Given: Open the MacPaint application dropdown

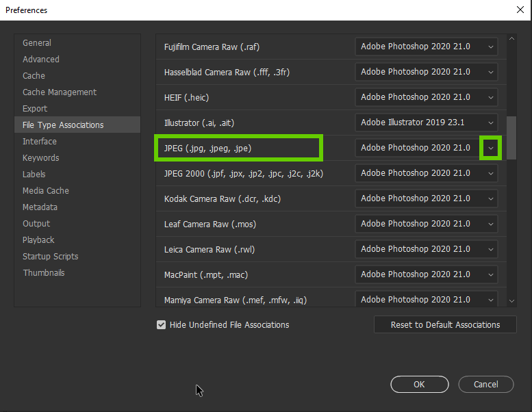Looking at the screenshot, I should tap(426, 274).
